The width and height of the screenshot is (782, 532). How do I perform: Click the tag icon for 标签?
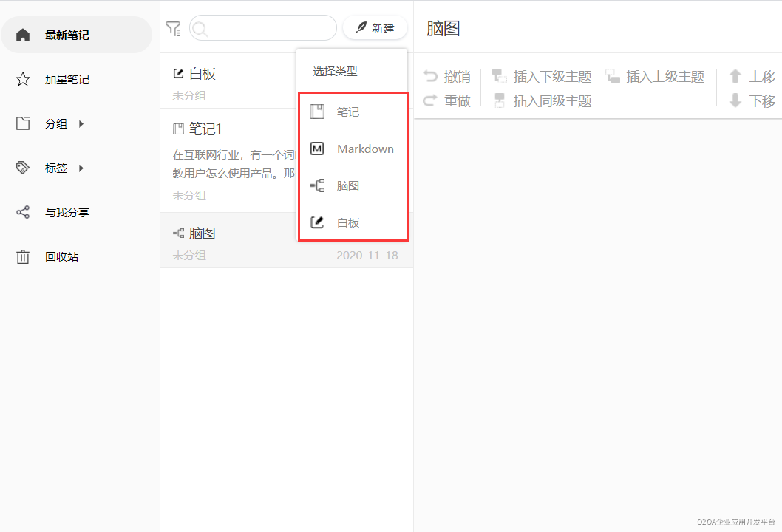[23, 168]
